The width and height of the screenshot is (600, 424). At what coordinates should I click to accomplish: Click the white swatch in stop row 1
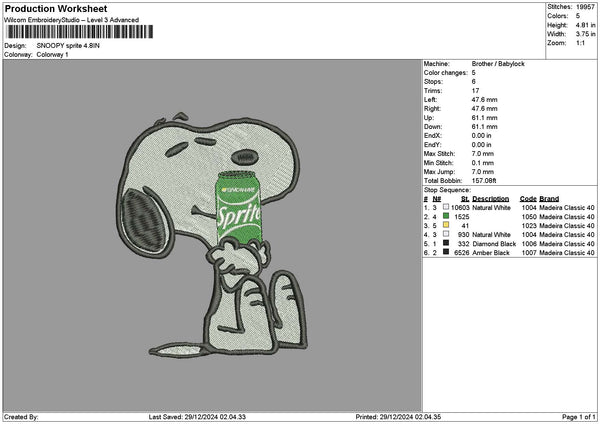click(446, 207)
